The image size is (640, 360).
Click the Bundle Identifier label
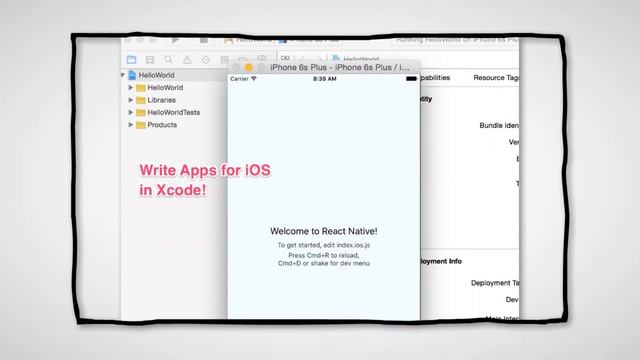[x=499, y=125]
